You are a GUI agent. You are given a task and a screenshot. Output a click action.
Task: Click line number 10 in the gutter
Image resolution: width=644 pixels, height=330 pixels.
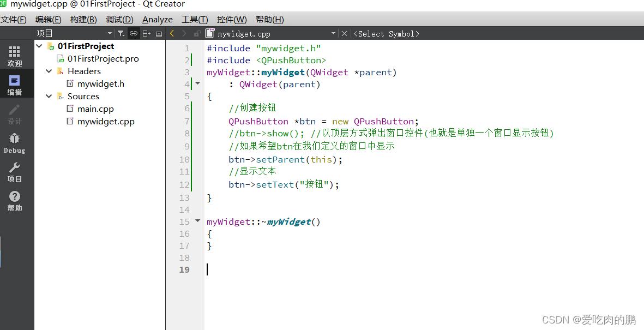(x=184, y=159)
